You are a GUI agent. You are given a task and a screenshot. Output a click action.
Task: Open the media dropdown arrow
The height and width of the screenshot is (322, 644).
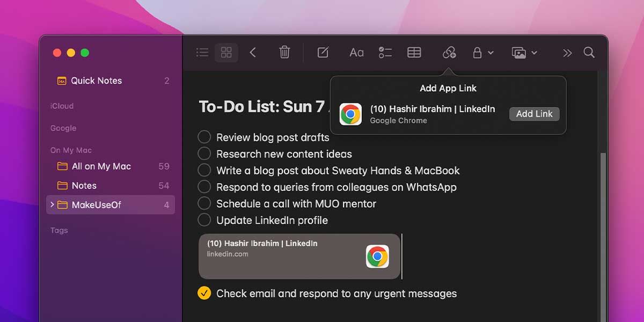534,53
